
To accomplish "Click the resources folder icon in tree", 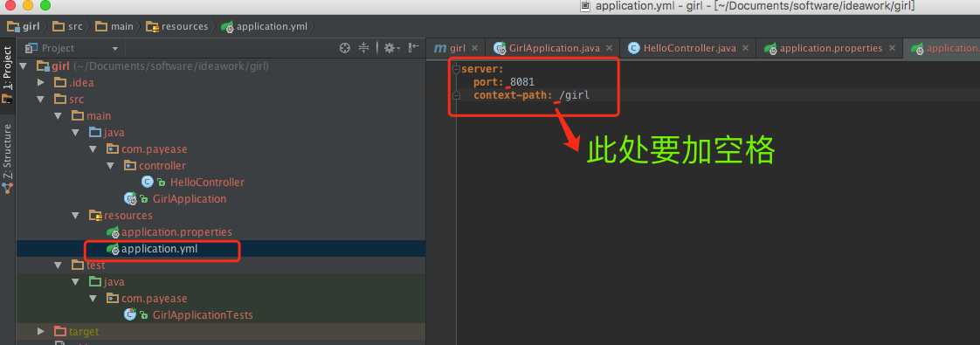I will 95,215.
